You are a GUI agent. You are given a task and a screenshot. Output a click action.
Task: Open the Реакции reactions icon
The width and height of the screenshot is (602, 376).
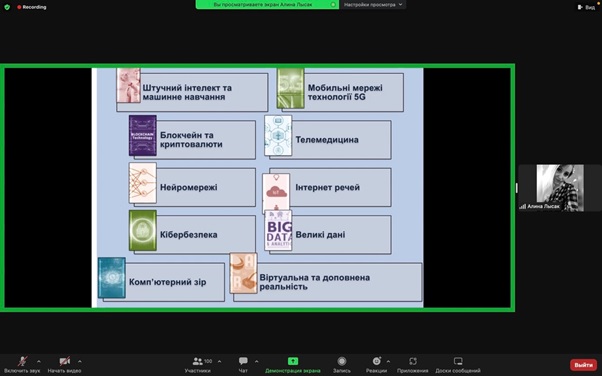point(377,361)
